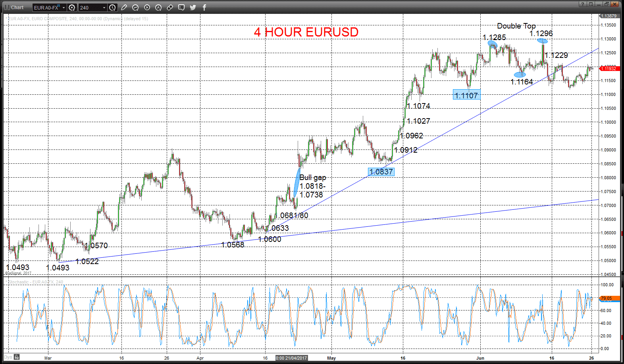The image size is (624, 364).
Task: Click the 21/04/2017 date cursor label
Action: point(292,358)
